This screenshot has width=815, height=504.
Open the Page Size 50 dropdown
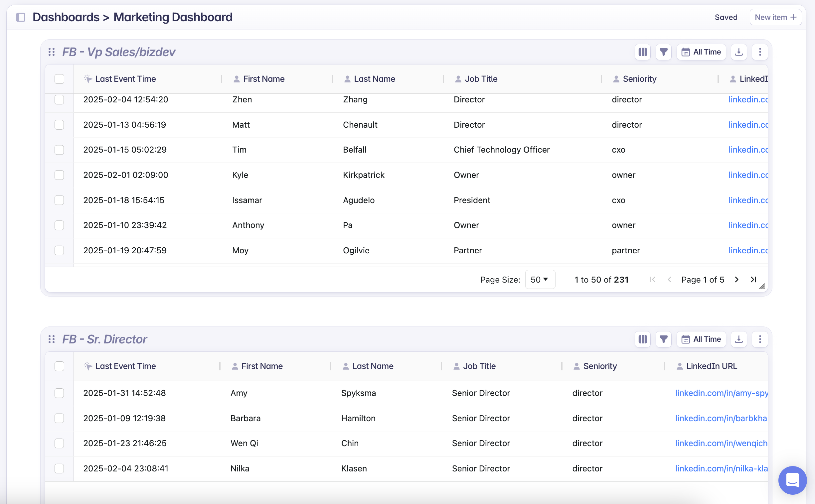[540, 280]
